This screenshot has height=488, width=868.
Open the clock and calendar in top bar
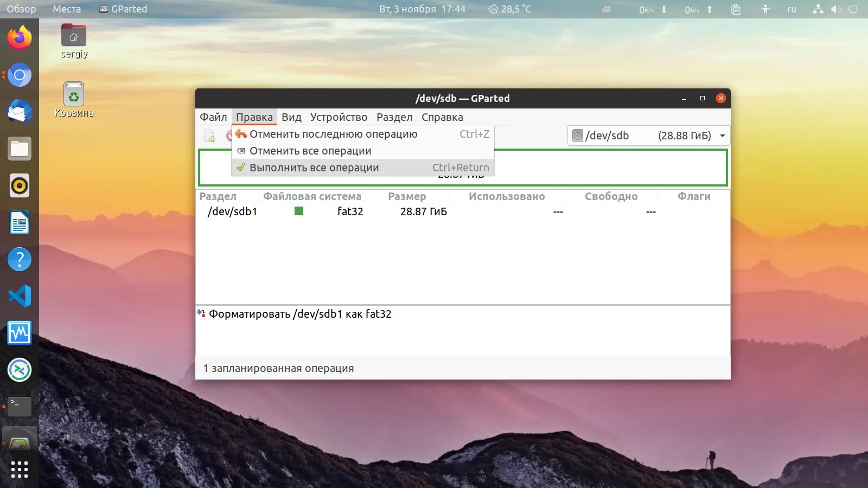click(x=422, y=9)
